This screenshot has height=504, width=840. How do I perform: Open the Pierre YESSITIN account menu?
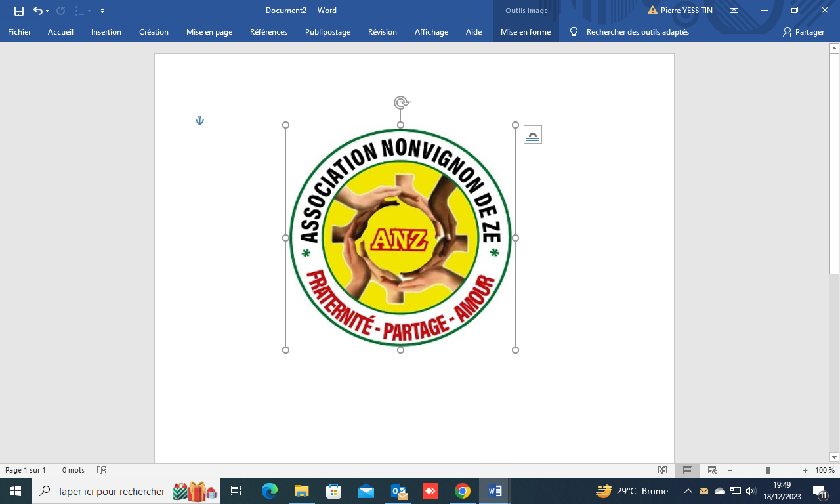686,10
